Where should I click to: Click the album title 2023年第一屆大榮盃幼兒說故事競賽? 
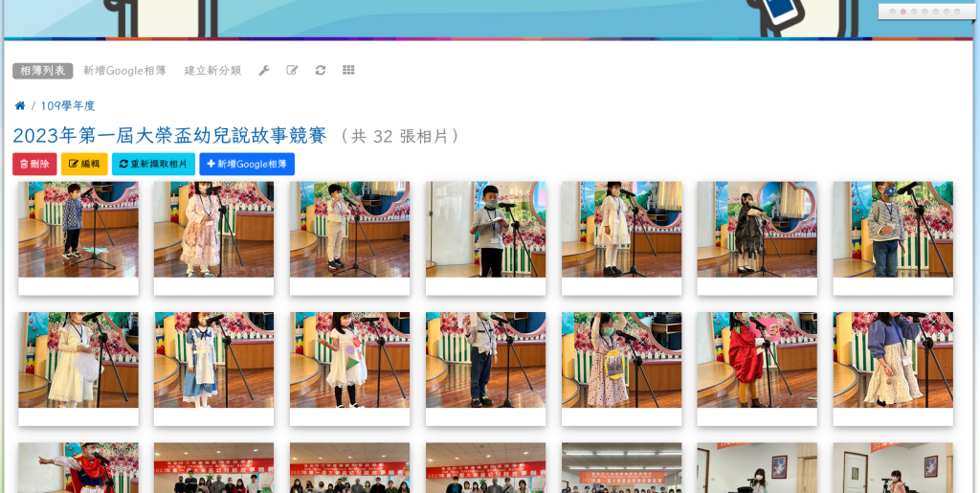[169, 136]
